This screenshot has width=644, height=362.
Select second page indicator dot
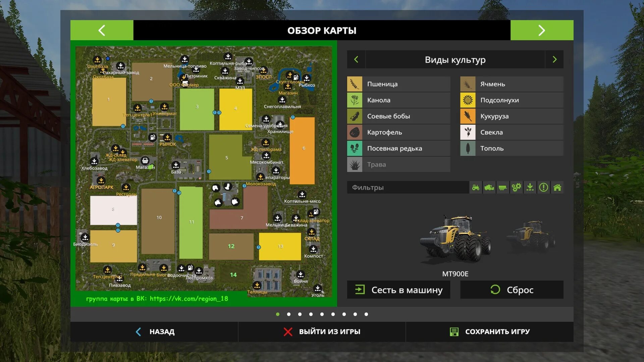289,314
